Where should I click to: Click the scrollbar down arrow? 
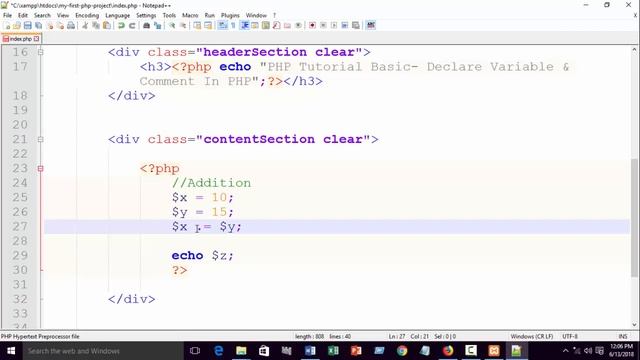coord(634,325)
